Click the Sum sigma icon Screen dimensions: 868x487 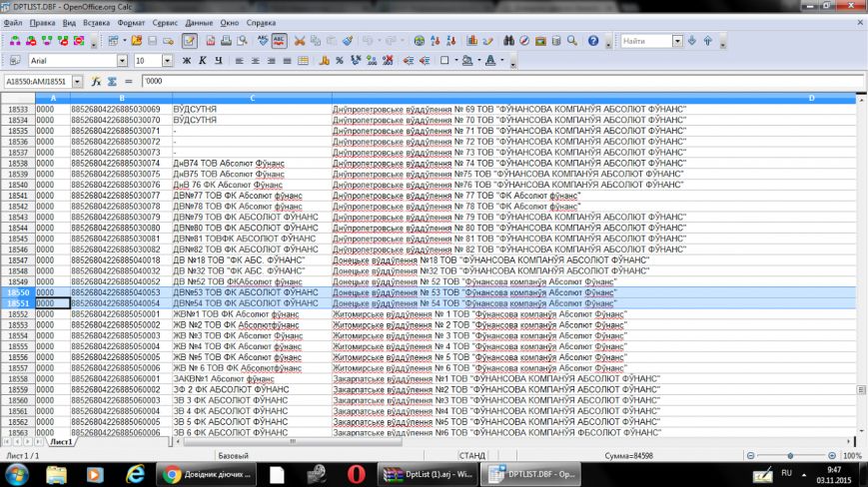click(x=113, y=81)
